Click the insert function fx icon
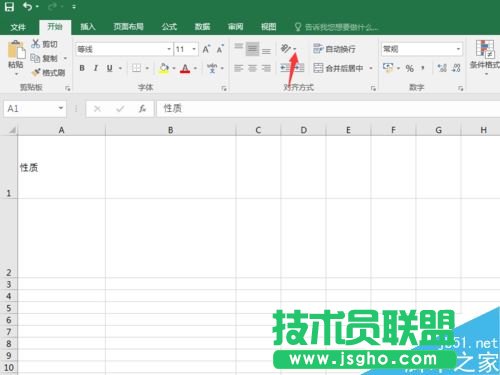This screenshot has height=375, width=500. (142, 109)
